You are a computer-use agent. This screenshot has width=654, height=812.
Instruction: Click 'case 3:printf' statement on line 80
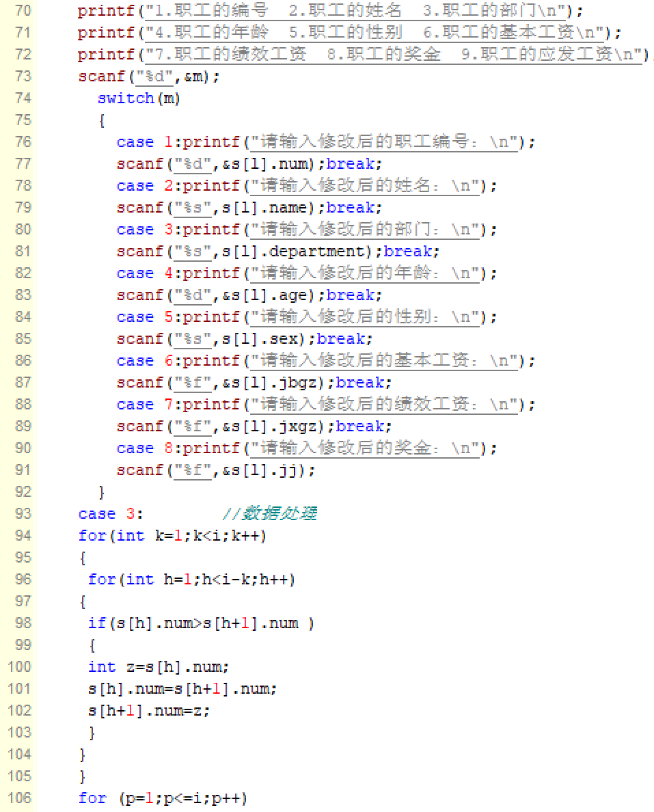(307, 230)
